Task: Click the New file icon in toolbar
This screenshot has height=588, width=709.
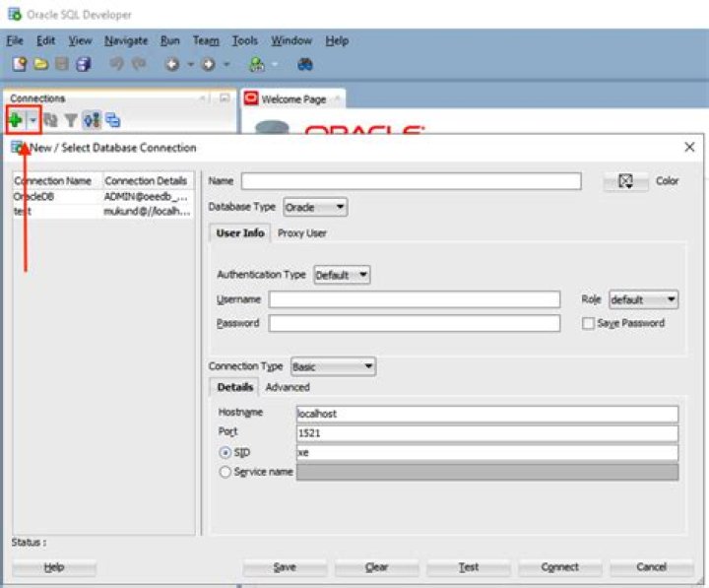Action: pyautogui.click(x=20, y=64)
